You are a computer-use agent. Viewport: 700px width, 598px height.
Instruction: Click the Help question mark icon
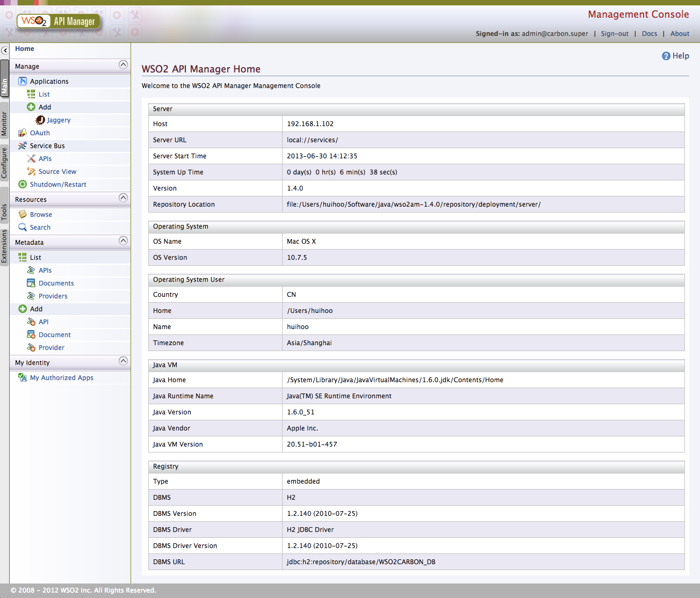point(666,56)
